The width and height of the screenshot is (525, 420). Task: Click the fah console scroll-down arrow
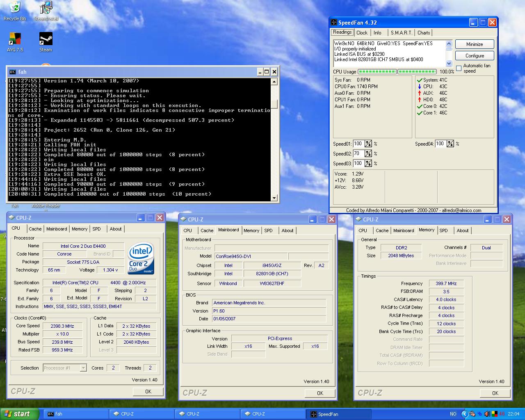274,198
